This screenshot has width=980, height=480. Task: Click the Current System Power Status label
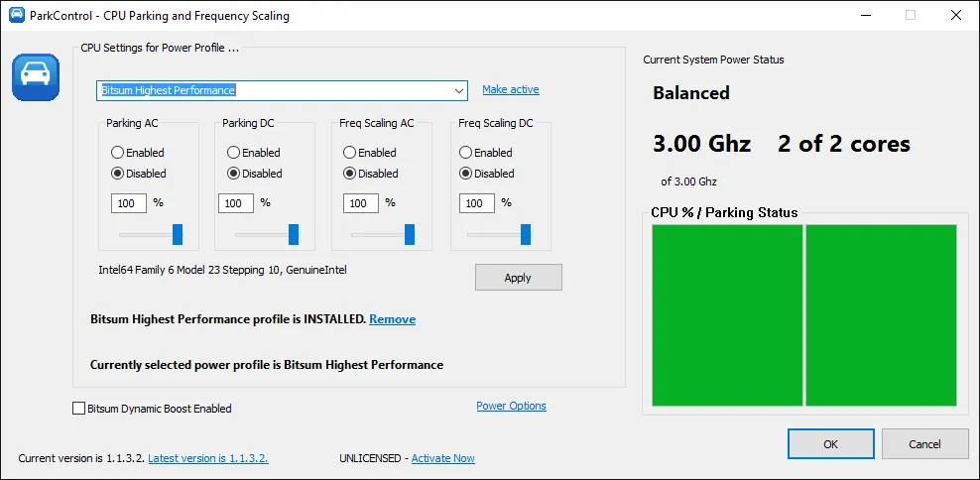[x=713, y=60]
